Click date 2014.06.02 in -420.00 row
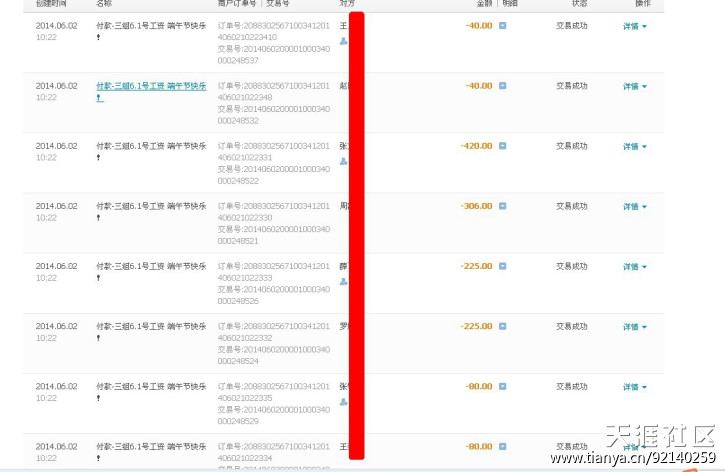This screenshot has height=472, width=725. (x=56, y=146)
